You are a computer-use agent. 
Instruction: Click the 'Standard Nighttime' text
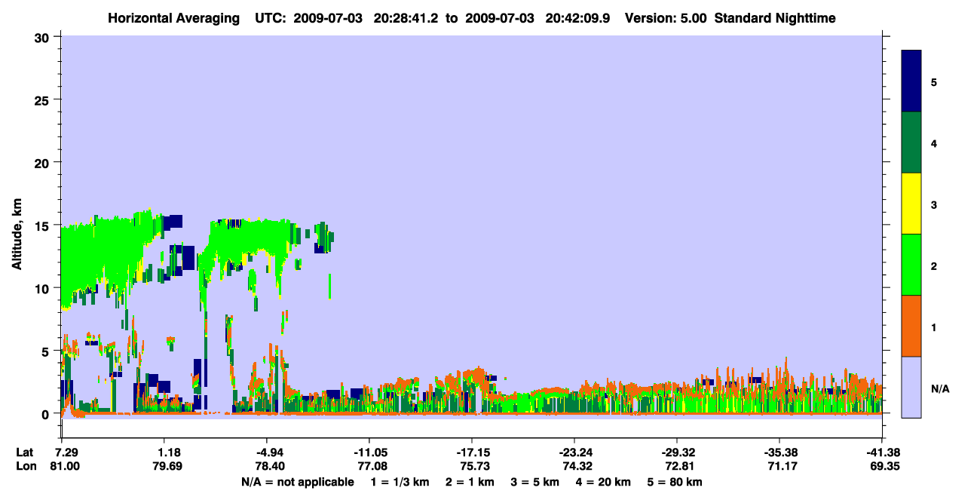tap(775, 18)
